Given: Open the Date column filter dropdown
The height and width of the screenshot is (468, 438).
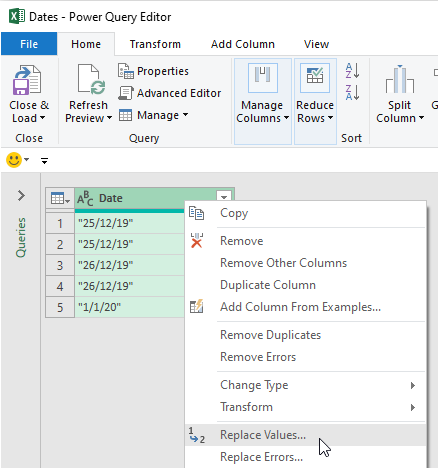Looking at the screenshot, I should pos(224,197).
